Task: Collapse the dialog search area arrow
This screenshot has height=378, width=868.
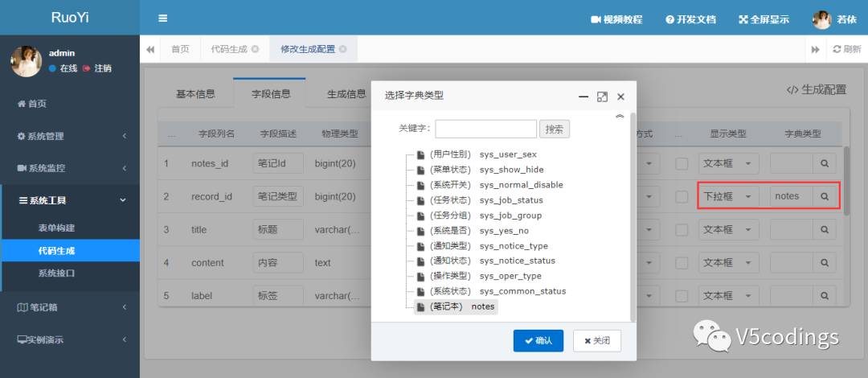Action: click(620, 117)
